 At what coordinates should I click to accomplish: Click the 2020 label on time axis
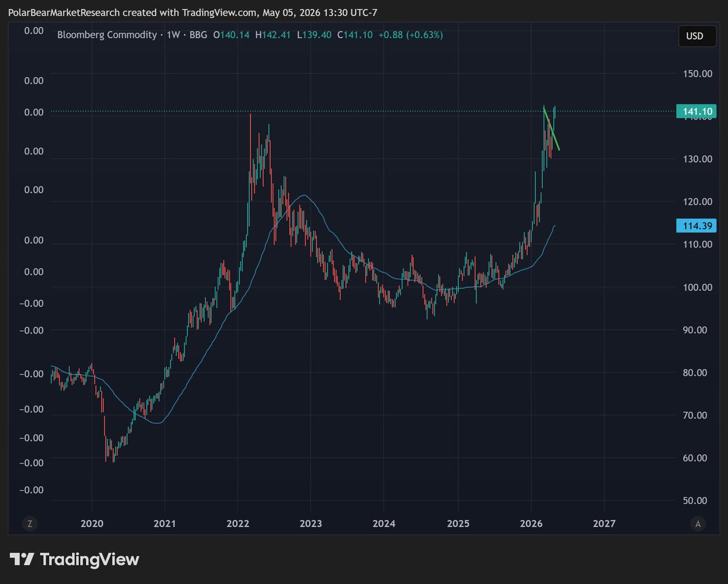tap(91, 523)
